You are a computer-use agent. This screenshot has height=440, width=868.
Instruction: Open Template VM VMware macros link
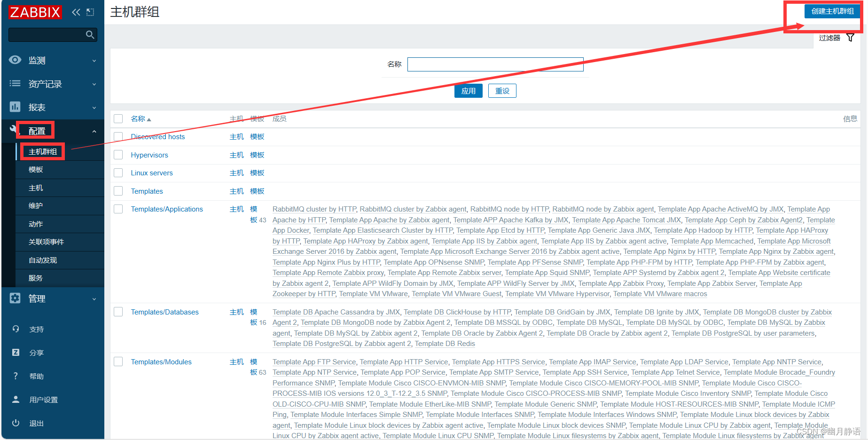click(x=660, y=294)
